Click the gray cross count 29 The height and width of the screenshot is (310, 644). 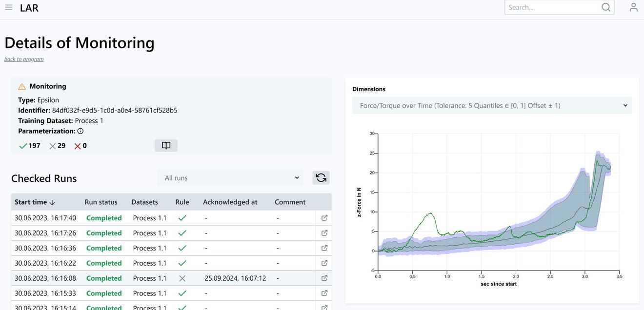click(57, 146)
